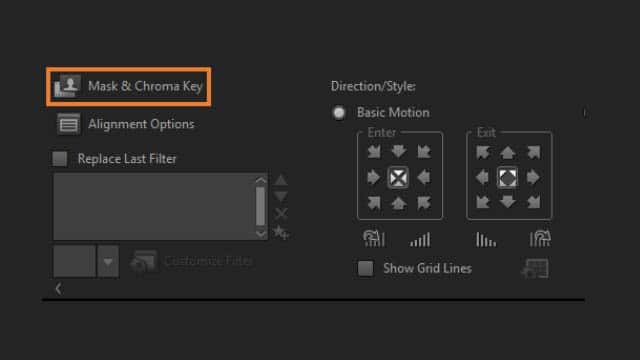
Task: Enable Replace Last Filter checkbox
Action: 60,159
